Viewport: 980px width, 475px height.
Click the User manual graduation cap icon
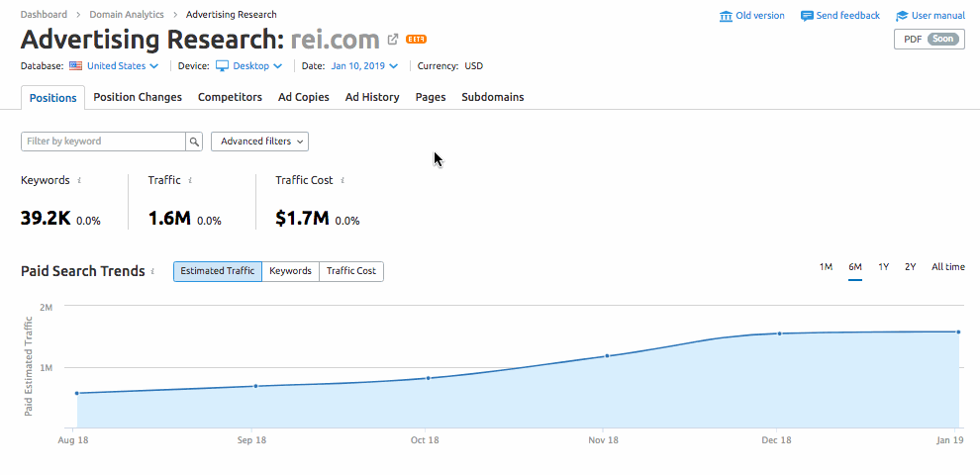coord(902,16)
